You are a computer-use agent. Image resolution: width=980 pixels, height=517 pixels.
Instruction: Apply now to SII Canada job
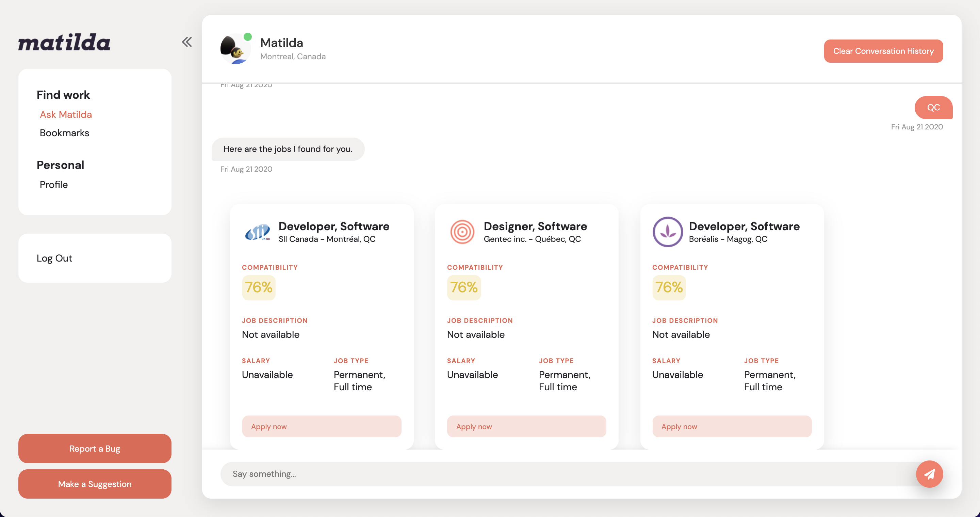322,426
